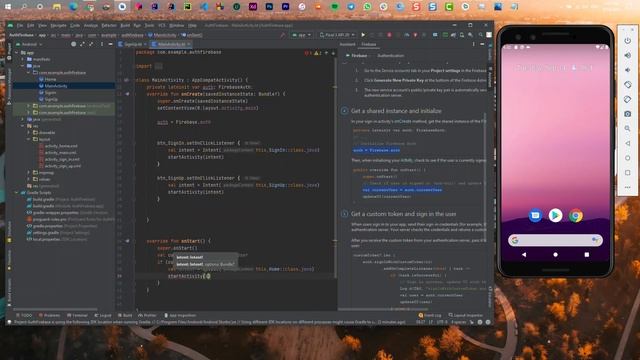Tap Home navigation dot on phone screen

pyautogui.click(x=555, y=254)
